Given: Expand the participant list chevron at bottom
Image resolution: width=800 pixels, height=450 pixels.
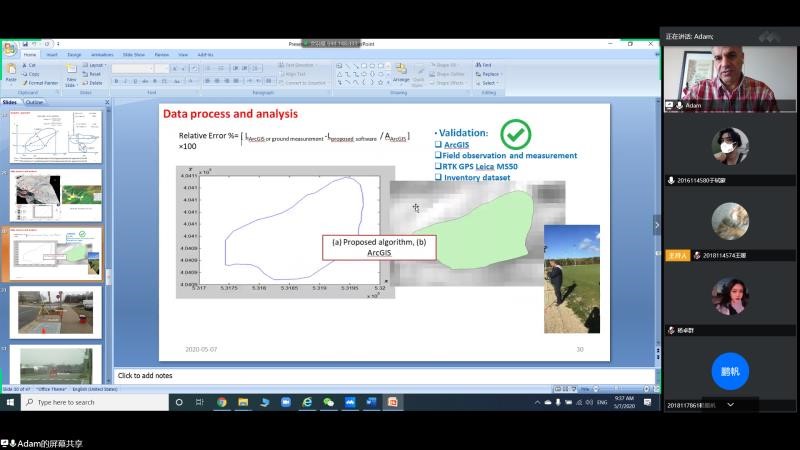Looking at the screenshot, I should pyautogui.click(x=730, y=404).
